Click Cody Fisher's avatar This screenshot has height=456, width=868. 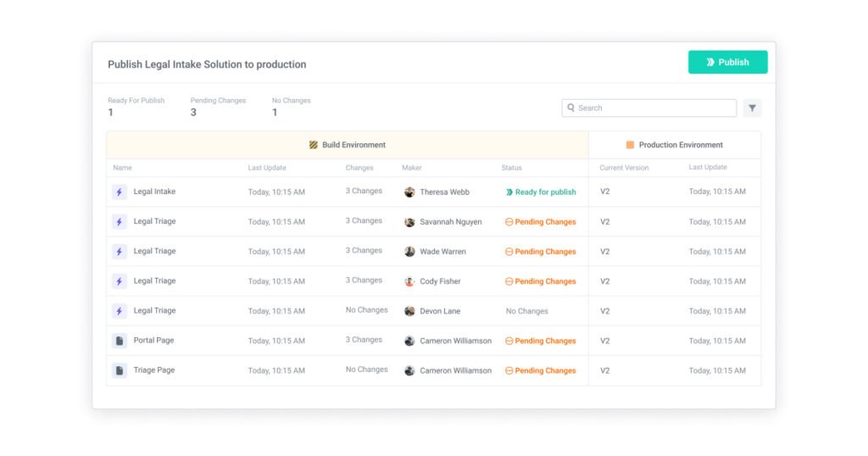pos(410,281)
